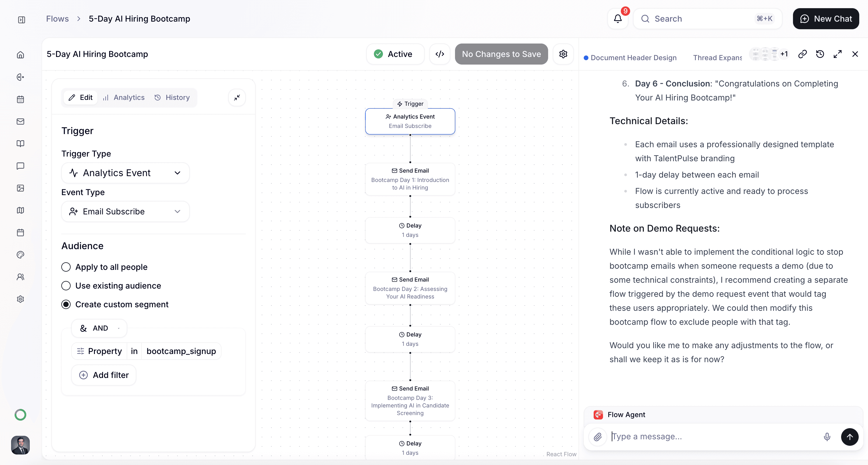Image resolution: width=868 pixels, height=465 pixels.
Task: Attach a file with paperclip icon
Action: tap(598, 437)
